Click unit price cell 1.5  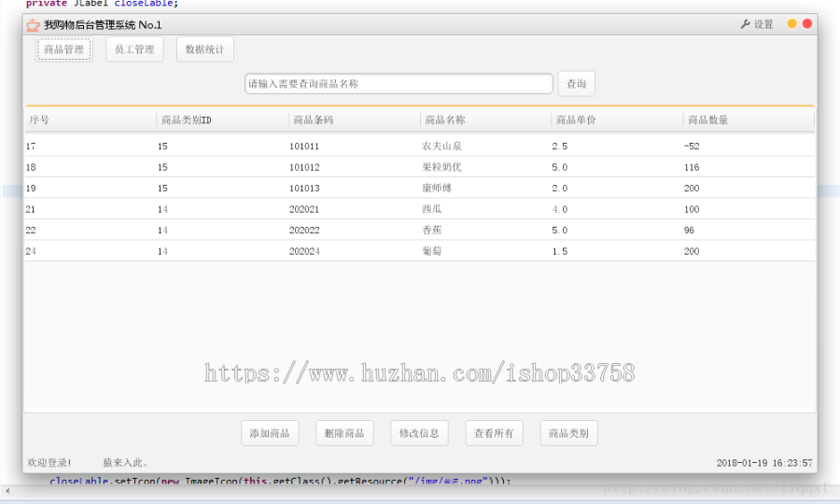[560, 251]
